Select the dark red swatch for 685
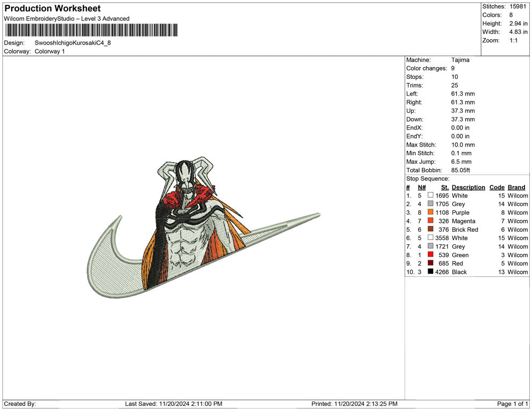 430,264
